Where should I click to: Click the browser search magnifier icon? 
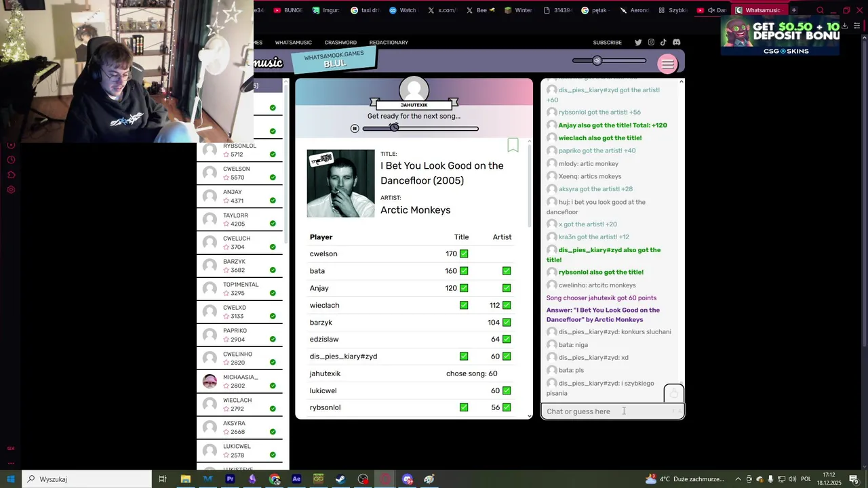pyautogui.click(x=820, y=10)
